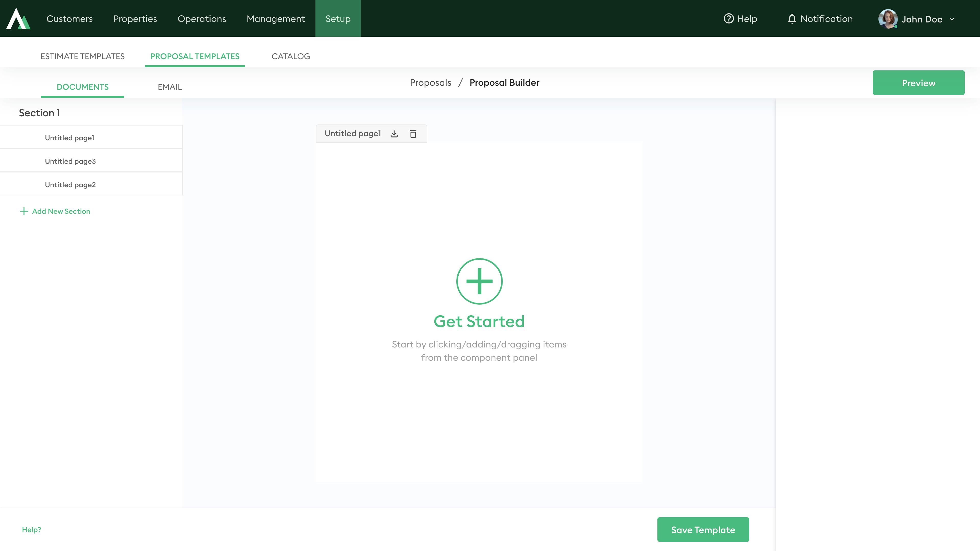The width and height of the screenshot is (980, 551).
Task: Open the Setup menu
Action: click(338, 19)
